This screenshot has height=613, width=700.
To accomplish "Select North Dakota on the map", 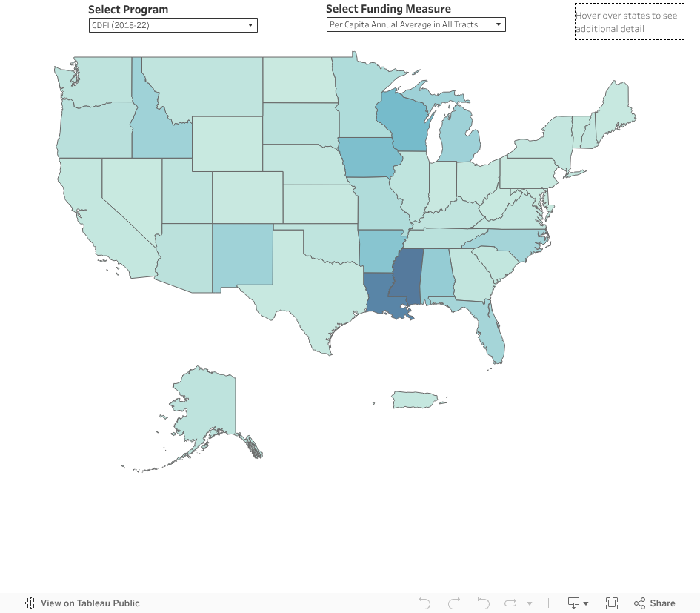I will 299,80.
